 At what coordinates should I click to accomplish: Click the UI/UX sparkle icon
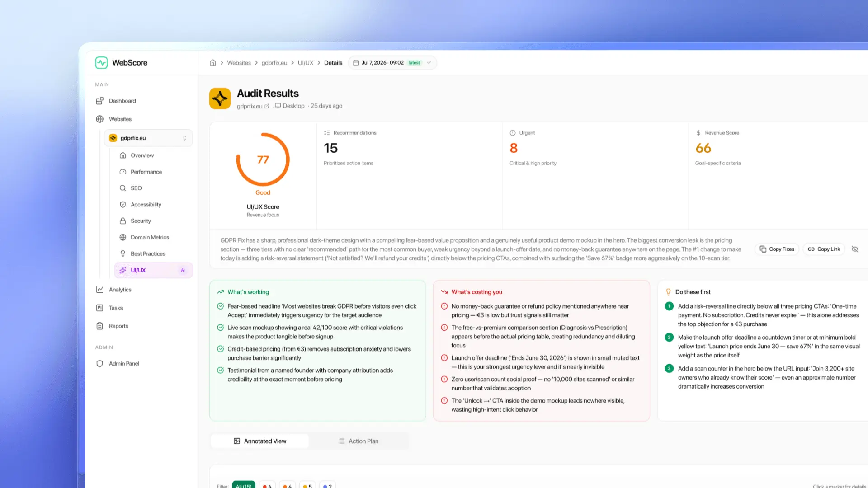tap(123, 270)
